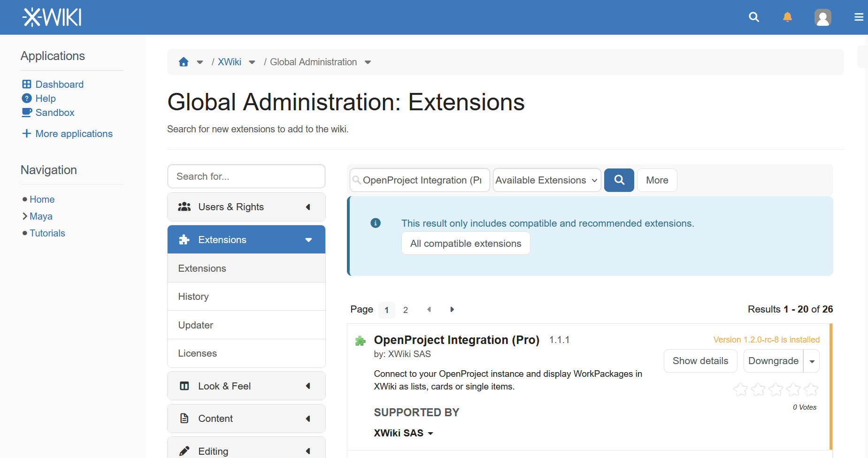Go to next results page arrow

point(452,309)
